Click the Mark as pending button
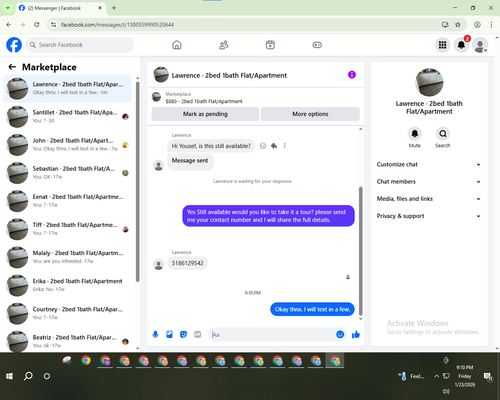500x400 pixels. [205, 114]
